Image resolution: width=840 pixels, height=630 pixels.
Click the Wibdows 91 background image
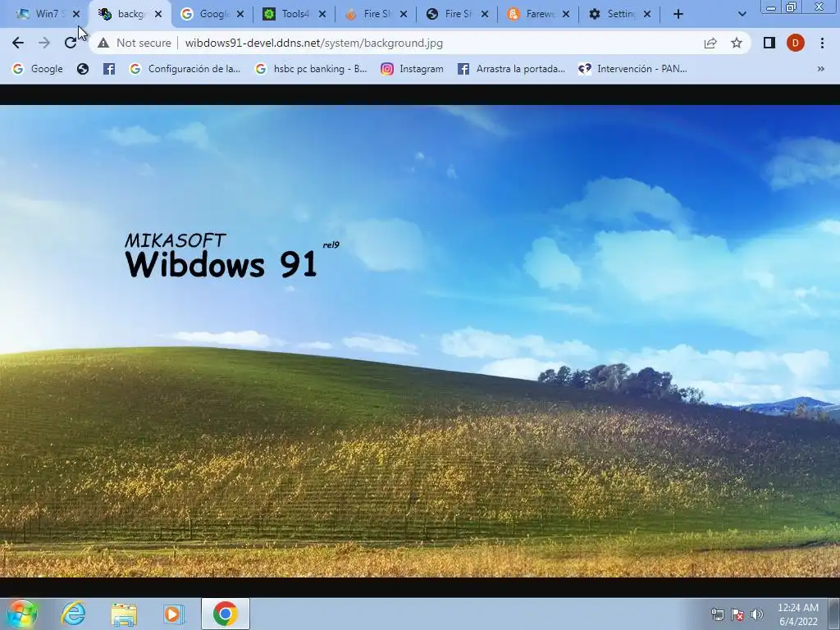pyautogui.click(x=420, y=340)
